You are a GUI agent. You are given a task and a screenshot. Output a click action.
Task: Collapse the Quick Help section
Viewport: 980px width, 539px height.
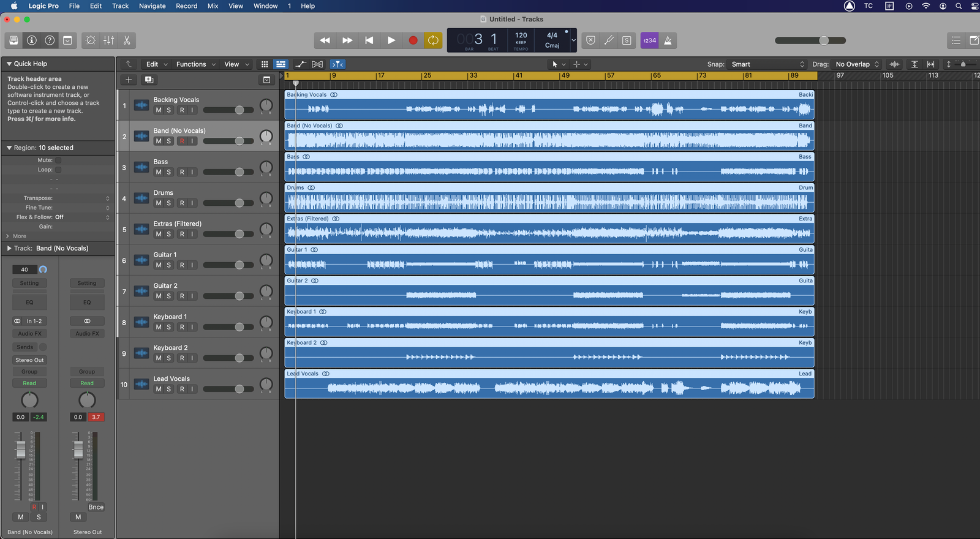(x=9, y=64)
